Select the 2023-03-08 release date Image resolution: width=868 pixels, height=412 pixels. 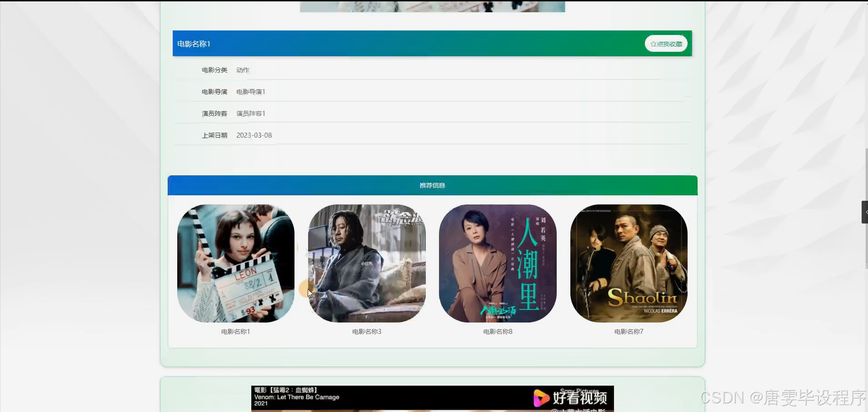254,135
